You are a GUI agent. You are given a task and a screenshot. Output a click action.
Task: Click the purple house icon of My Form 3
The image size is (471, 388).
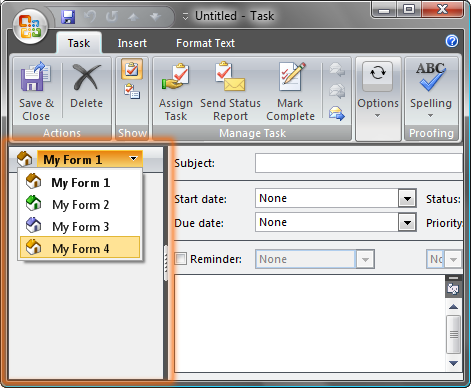click(x=34, y=225)
